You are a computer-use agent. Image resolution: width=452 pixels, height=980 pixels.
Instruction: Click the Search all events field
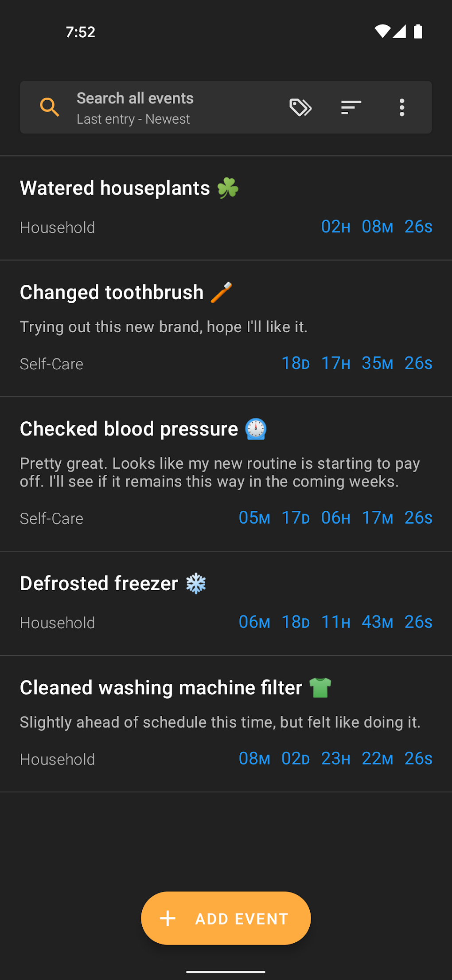135,98
